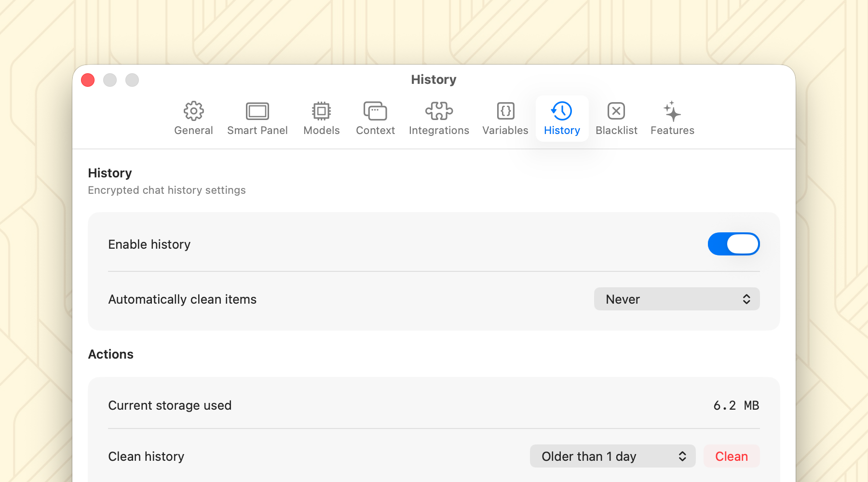The image size is (868, 482).
Task: Click the Variables braces icon
Action: click(x=504, y=110)
